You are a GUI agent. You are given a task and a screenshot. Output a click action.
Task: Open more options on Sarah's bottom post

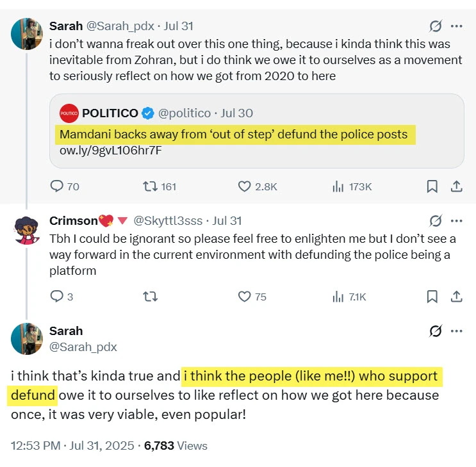456,331
